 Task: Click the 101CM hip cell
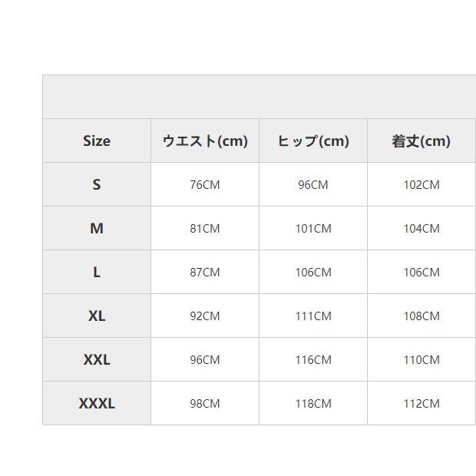[313, 229]
